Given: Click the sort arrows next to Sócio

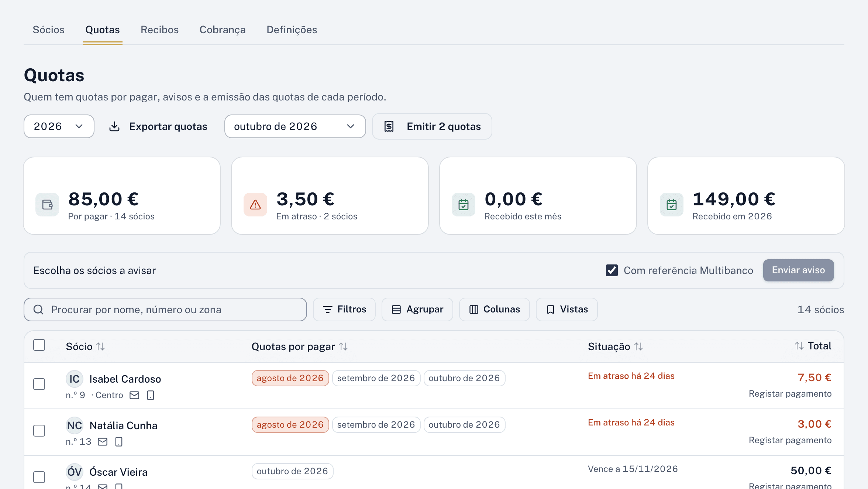Looking at the screenshot, I should click(x=100, y=346).
